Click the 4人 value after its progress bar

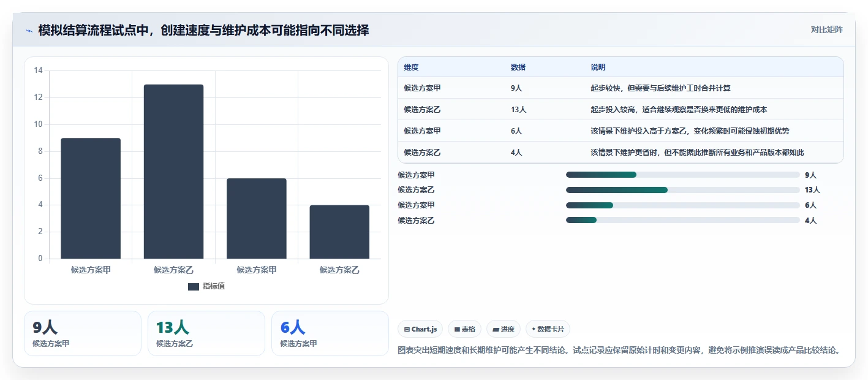810,221
